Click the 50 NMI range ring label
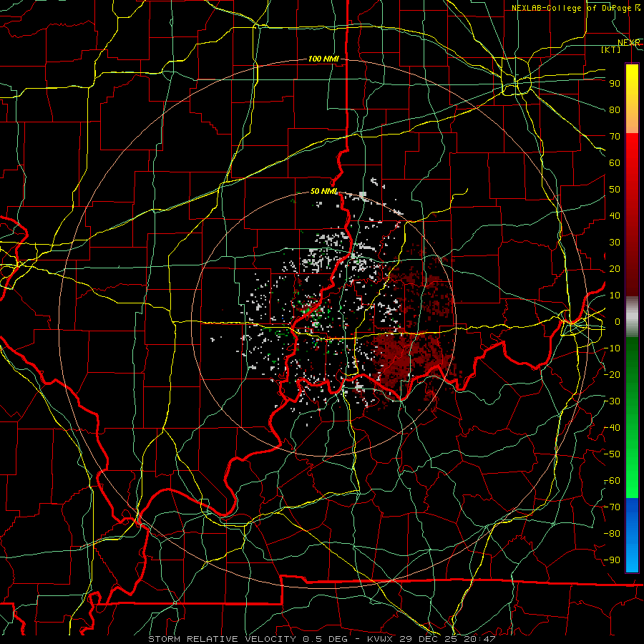This screenshot has width=644, height=644. [x=323, y=191]
